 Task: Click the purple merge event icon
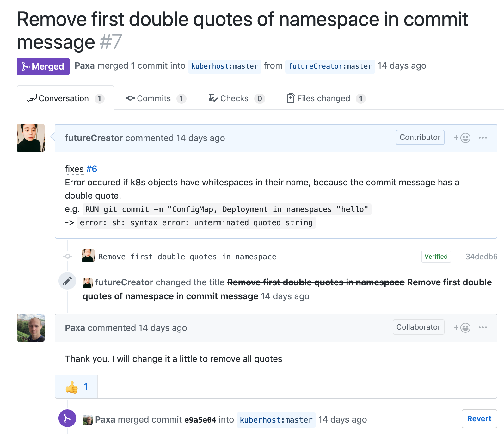point(67,418)
